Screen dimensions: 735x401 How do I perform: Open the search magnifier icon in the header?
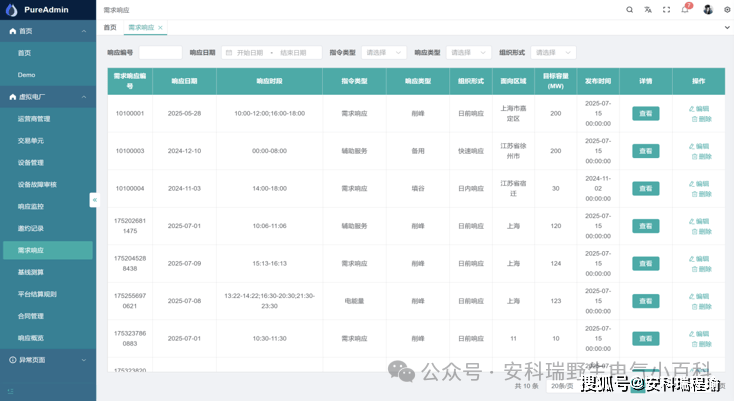[x=630, y=10]
